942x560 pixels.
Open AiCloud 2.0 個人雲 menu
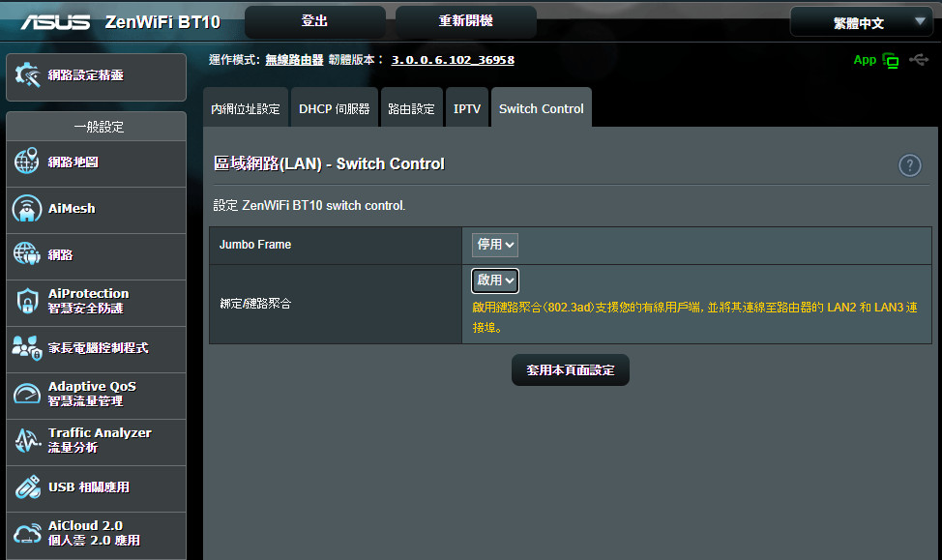tap(96, 536)
